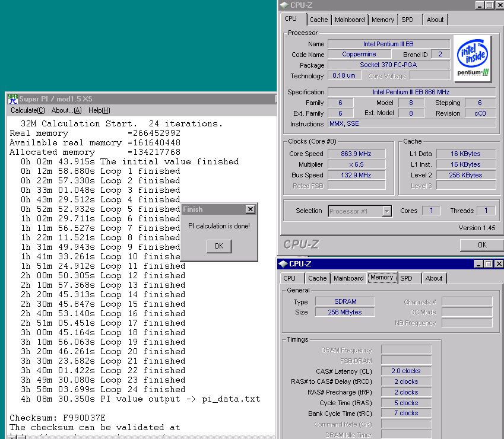Image resolution: width=504 pixels, height=439 pixels.
Task: Click the Cycle Time (tRAS) value 5 clocks
Action: [406, 403]
